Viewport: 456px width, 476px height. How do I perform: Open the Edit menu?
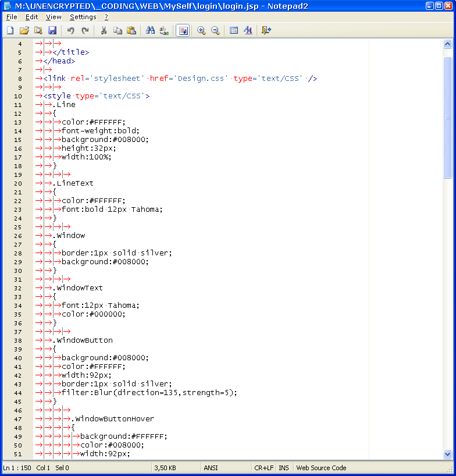click(x=31, y=17)
